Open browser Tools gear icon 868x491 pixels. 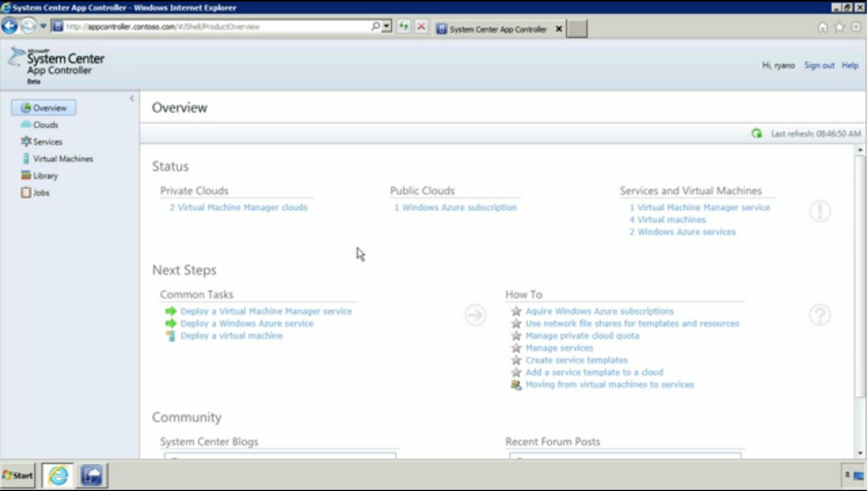tap(856, 27)
